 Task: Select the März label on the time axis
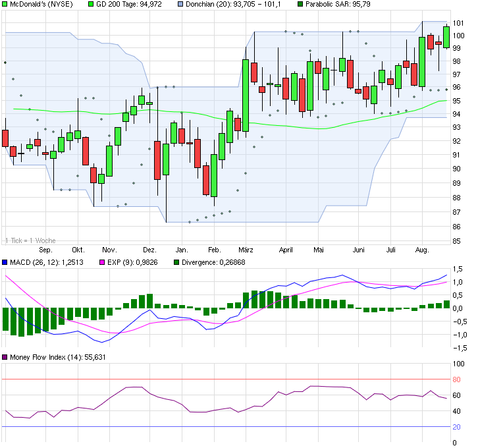(x=246, y=250)
